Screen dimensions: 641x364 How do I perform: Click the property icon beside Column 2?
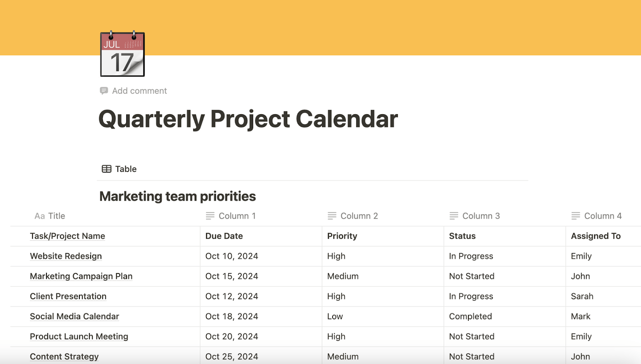point(331,215)
